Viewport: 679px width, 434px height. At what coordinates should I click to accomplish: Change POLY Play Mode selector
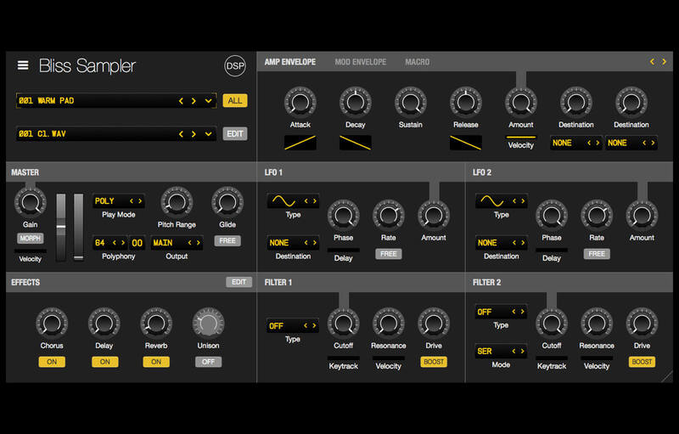119,201
